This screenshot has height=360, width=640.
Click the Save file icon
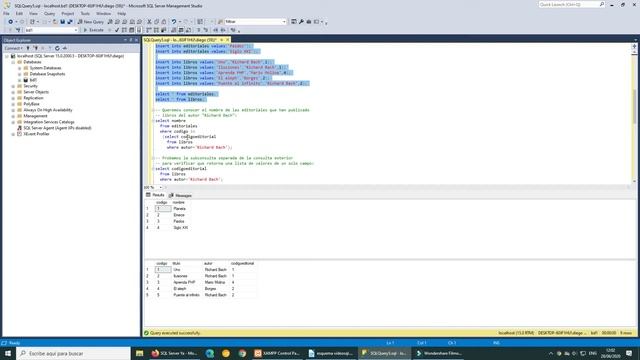(62, 22)
